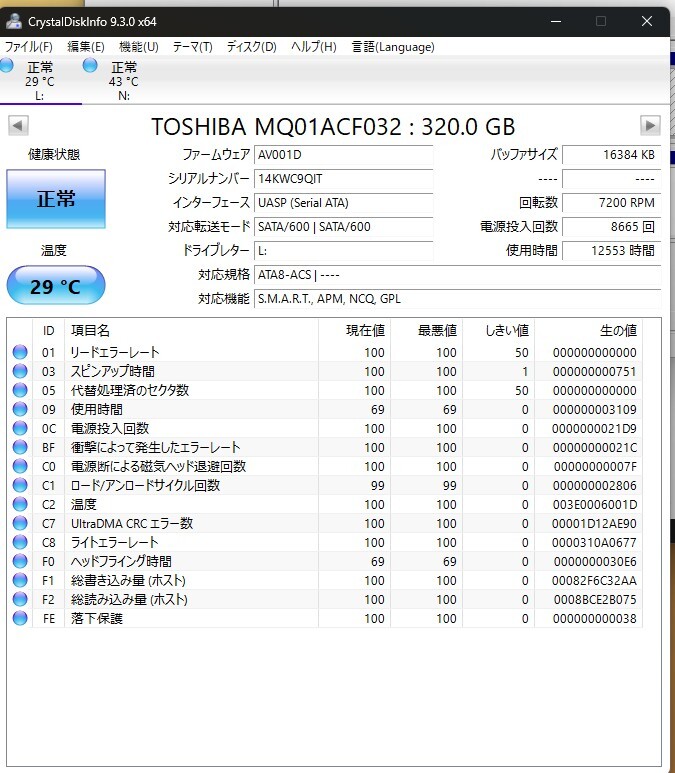
Task: Select the 代替処理済のセクタ数 attribute name
Action: (130, 390)
